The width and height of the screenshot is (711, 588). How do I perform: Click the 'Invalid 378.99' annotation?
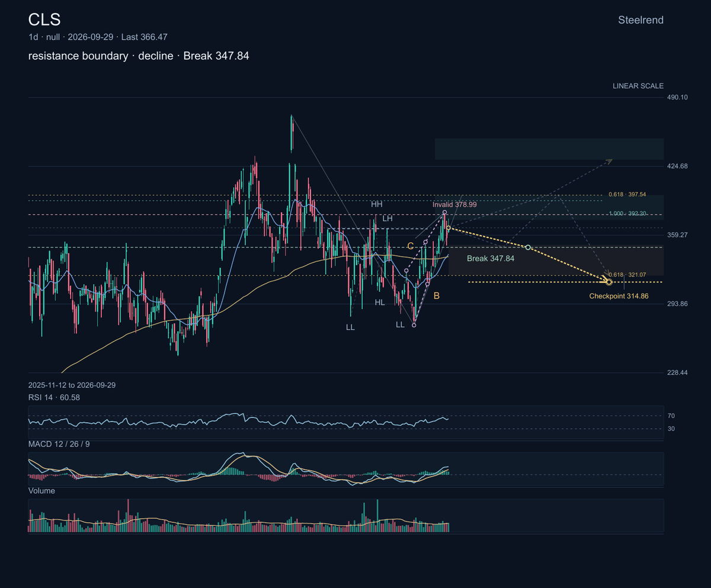[x=454, y=204]
